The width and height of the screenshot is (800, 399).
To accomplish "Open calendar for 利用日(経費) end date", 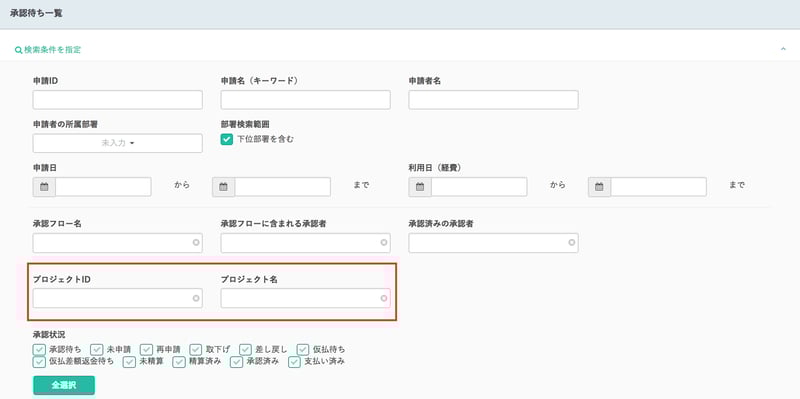I will tap(599, 187).
